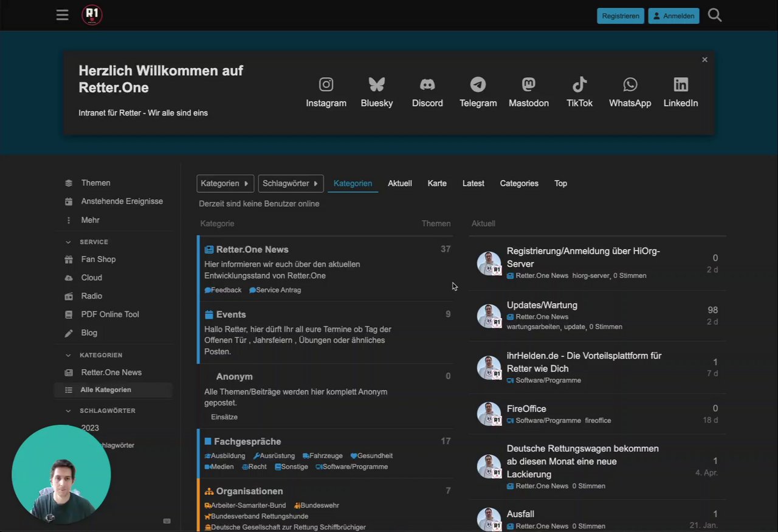Viewport: 778px width, 532px height.
Task: Click the wartungsarbeiten tag
Action: 534,326
